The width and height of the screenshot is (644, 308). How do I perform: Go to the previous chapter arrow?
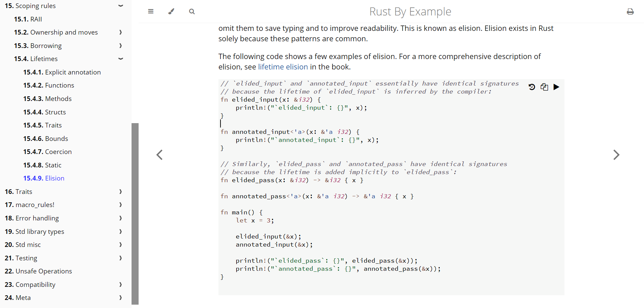tap(159, 155)
